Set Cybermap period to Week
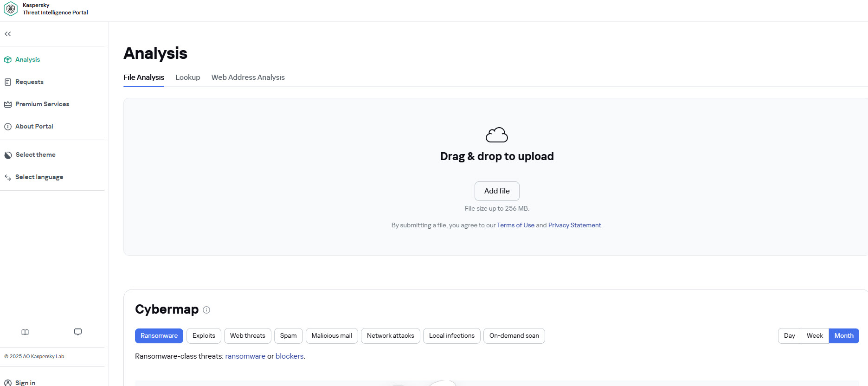868x386 pixels. pos(814,336)
